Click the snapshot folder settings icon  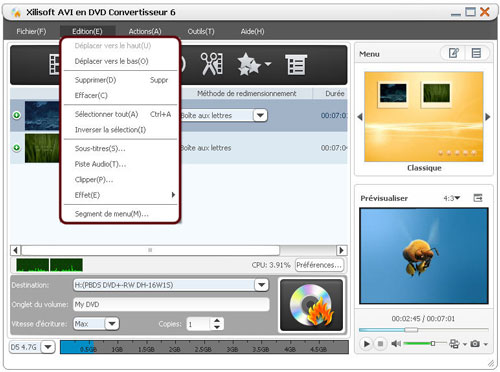coord(454,344)
